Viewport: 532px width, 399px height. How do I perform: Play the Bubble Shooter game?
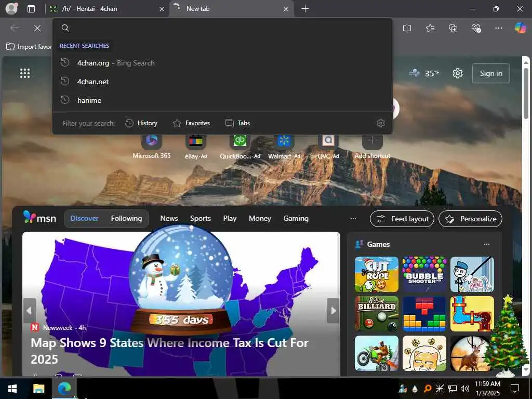pos(424,274)
